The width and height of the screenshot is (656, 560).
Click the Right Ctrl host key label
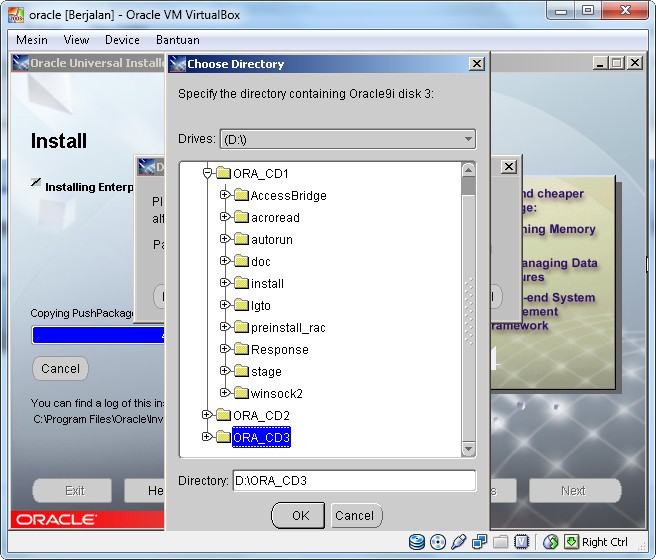point(605,542)
